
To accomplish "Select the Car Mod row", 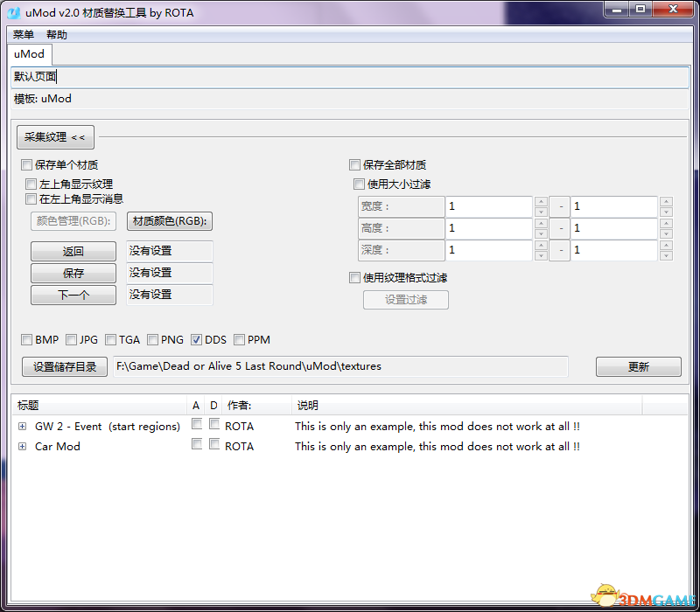I will click(x=349, y=447).
